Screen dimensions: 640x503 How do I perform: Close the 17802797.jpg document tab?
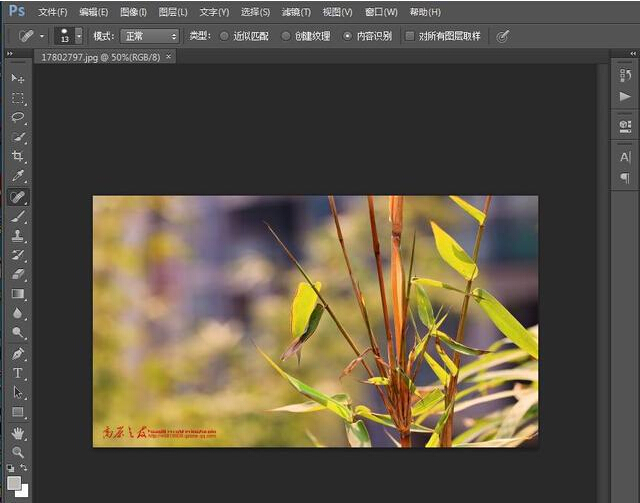[169, 57]
